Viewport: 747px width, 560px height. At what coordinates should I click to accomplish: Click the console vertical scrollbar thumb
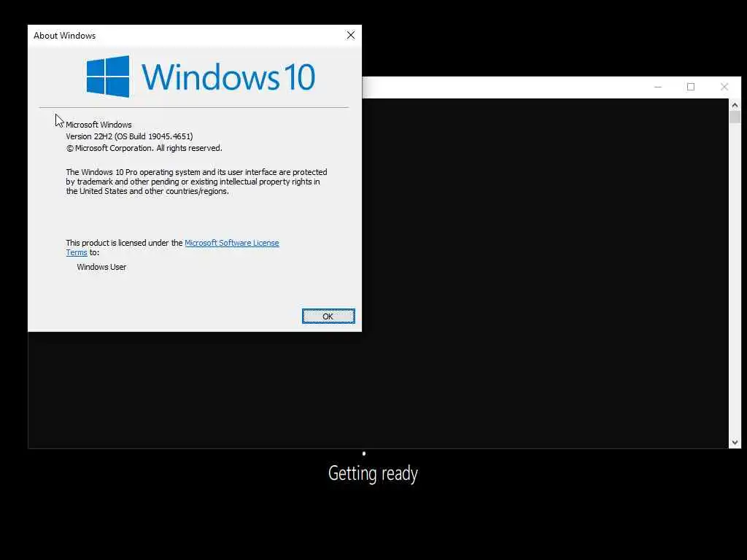coord(735,117)
